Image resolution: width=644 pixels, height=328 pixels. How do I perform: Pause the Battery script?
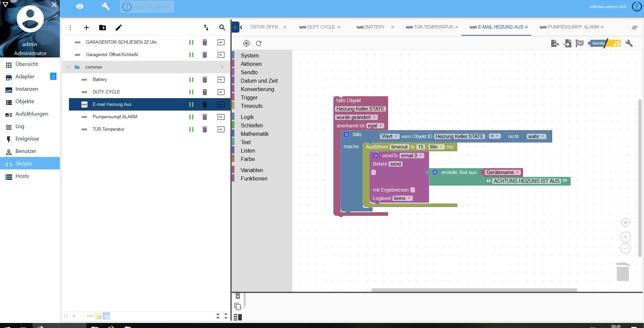tap(191, 80)
